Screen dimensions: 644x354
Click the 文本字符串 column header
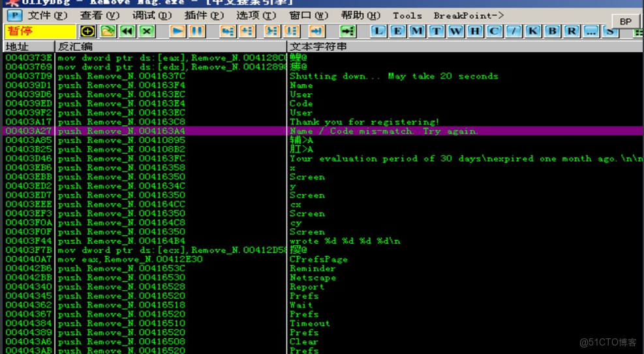coord(465,46)
